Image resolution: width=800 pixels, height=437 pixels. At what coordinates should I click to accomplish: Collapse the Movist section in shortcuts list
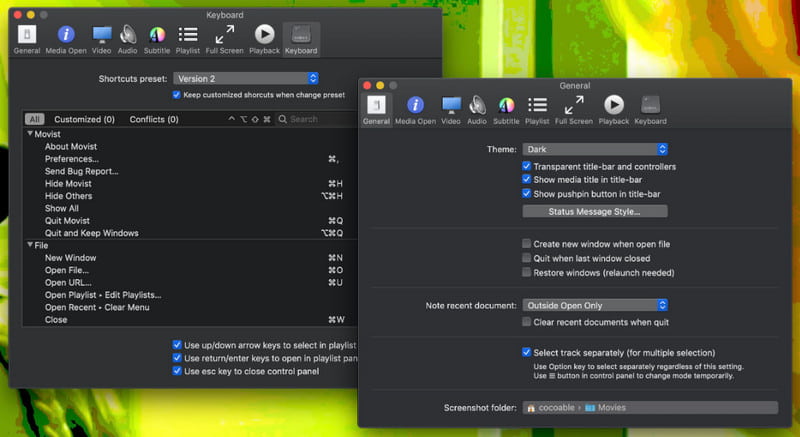[x=30, y=134]
